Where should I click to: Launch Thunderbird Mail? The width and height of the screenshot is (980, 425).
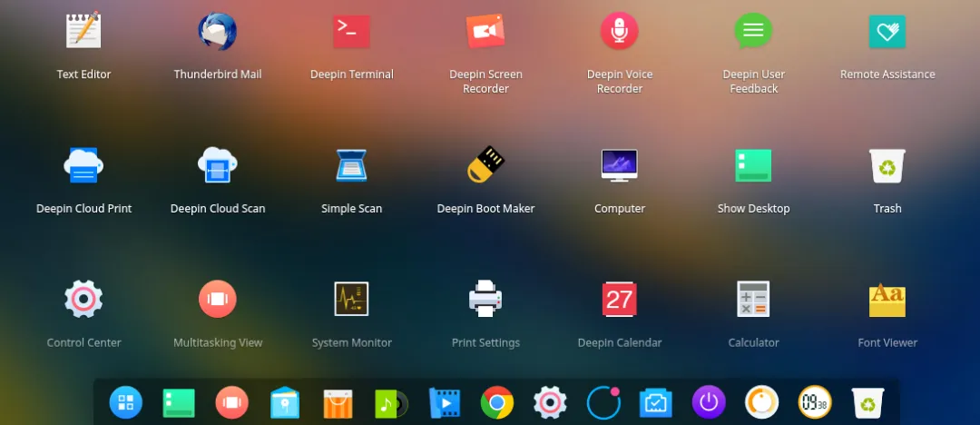pos(218,31)
